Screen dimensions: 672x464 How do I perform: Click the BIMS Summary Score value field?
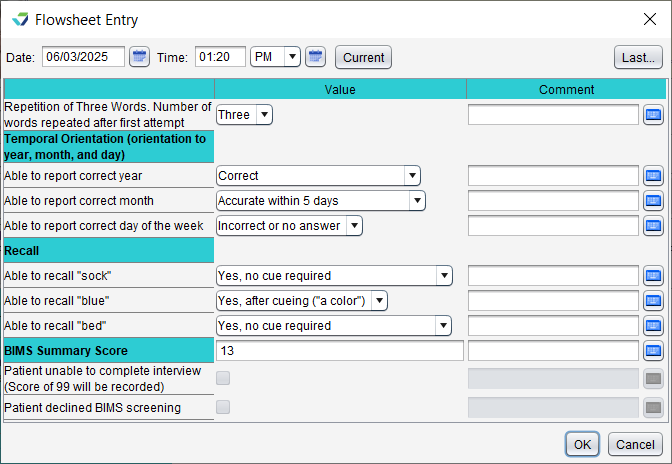tap(340, 351)
